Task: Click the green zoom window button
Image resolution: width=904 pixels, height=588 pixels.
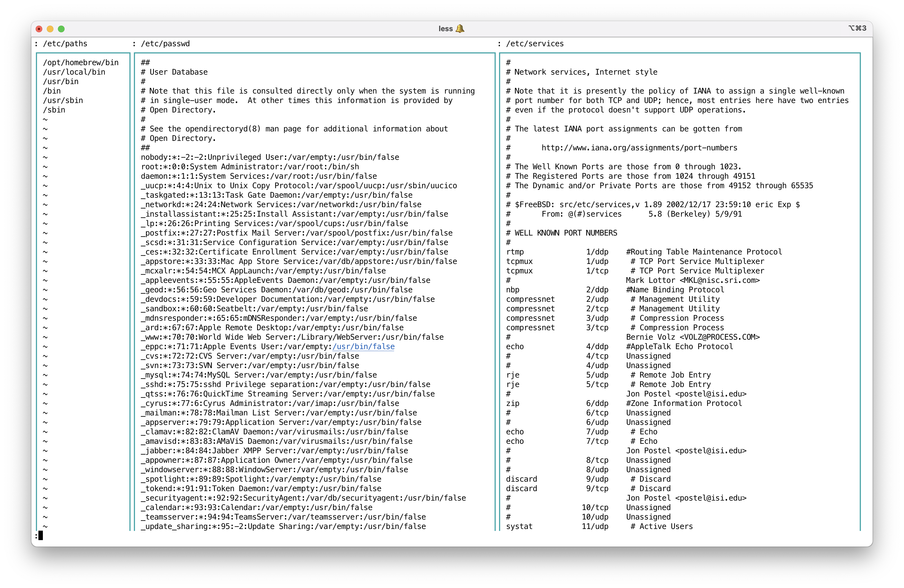Action: pyautogui.click(x=61, y=29)
